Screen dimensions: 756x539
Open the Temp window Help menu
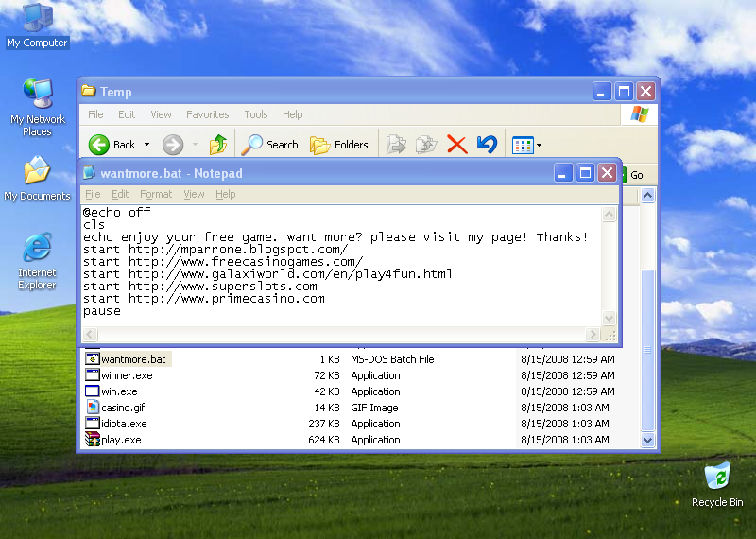[x=292, y=114]
